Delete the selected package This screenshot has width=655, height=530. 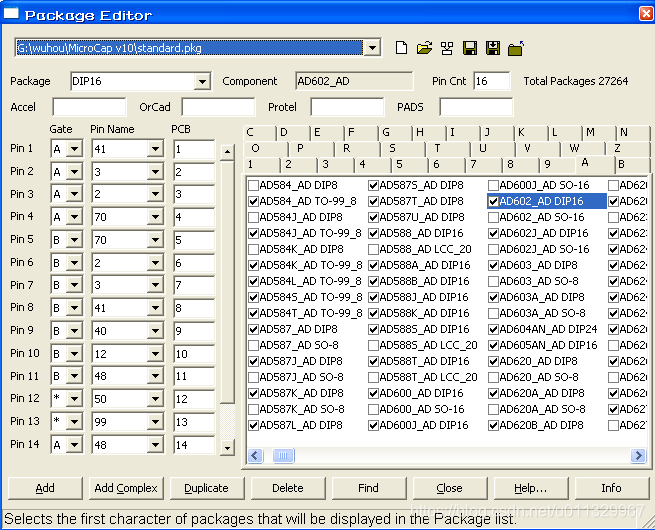tap(287, 488)
